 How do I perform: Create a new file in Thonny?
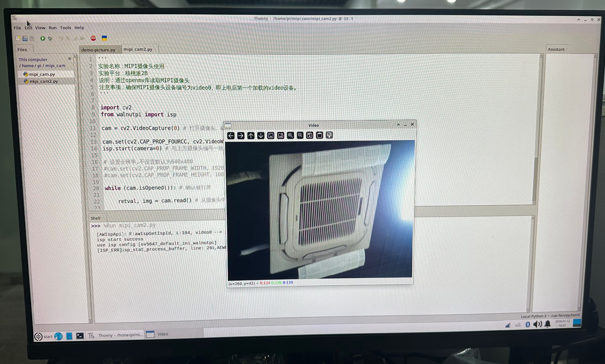(18, 38)
